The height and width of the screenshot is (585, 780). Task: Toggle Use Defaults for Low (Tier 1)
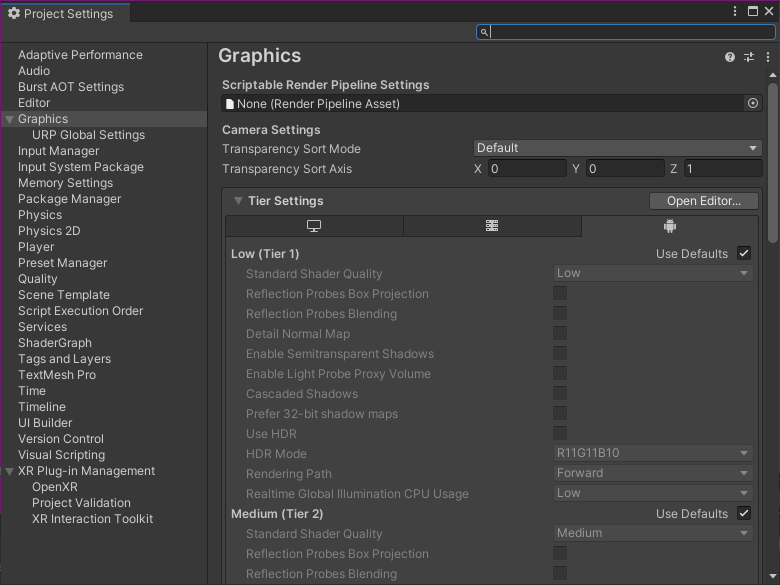(743, 253)
